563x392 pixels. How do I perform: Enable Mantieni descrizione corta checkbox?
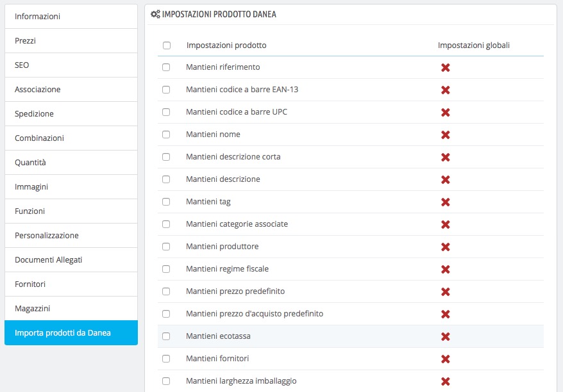[x=166, y=157]
